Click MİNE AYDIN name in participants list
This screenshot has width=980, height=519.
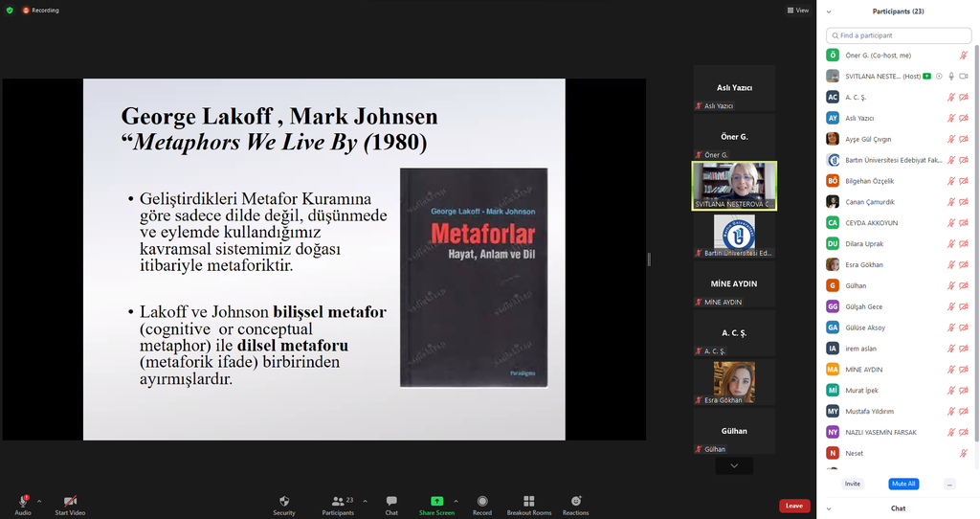pos(864,370)
